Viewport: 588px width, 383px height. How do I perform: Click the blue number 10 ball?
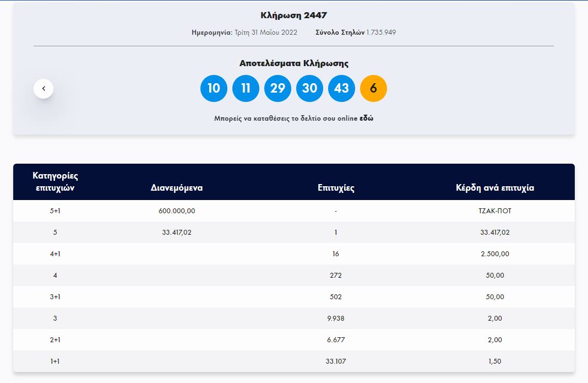pos(214,88)
